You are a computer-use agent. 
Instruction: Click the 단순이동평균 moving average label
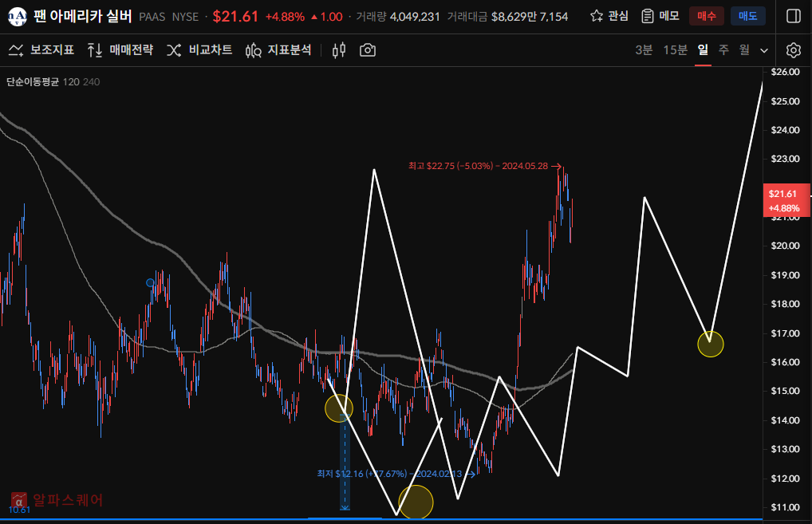tap(32, 82)
